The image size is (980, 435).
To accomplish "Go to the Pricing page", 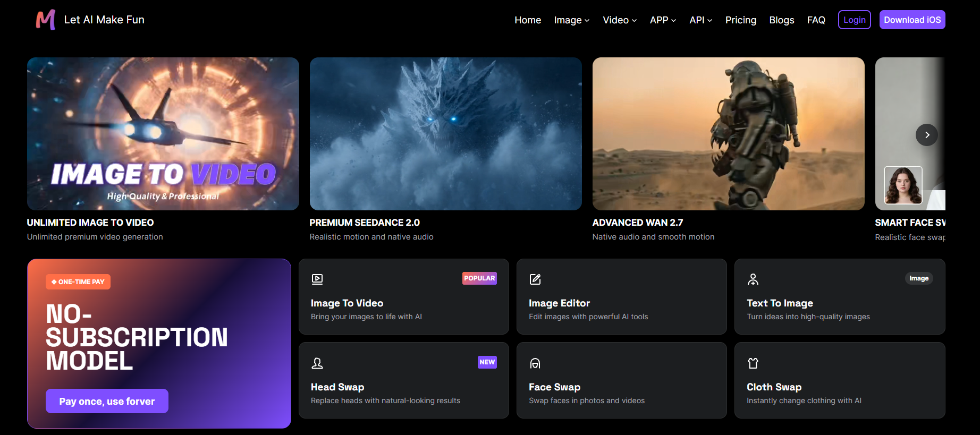I will tap(741, 20).
